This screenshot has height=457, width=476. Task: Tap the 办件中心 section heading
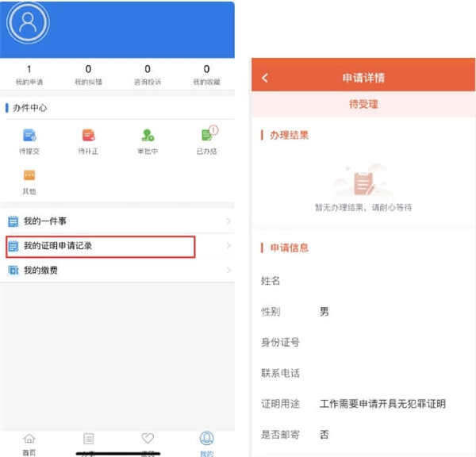point(30,108)
